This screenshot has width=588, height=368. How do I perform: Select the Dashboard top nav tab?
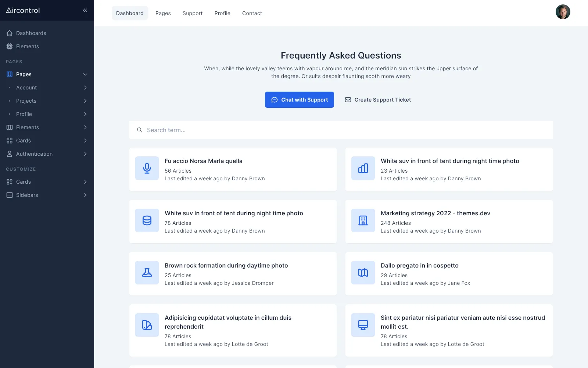click(x=130, y=13)
